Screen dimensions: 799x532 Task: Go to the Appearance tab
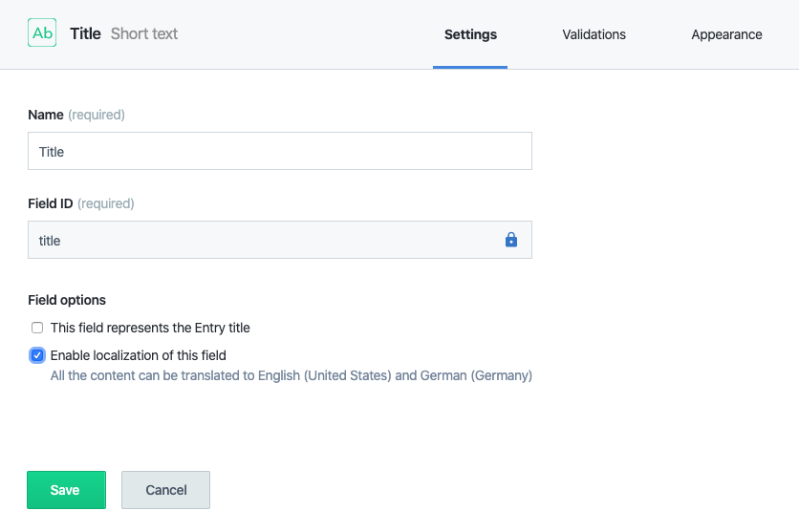726,34
